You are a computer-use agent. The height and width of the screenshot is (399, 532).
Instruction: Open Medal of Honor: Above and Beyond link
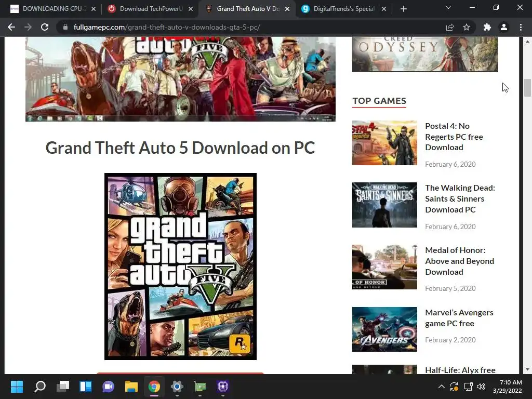459,261
